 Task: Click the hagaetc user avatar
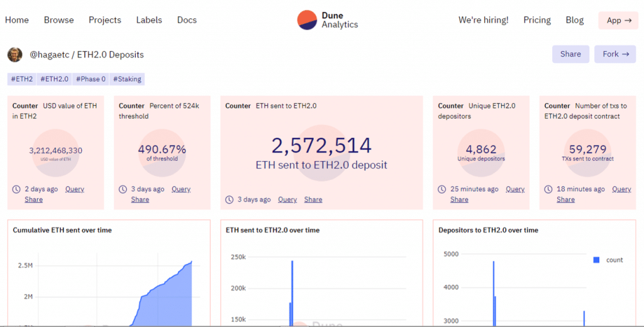pos(15,55)
